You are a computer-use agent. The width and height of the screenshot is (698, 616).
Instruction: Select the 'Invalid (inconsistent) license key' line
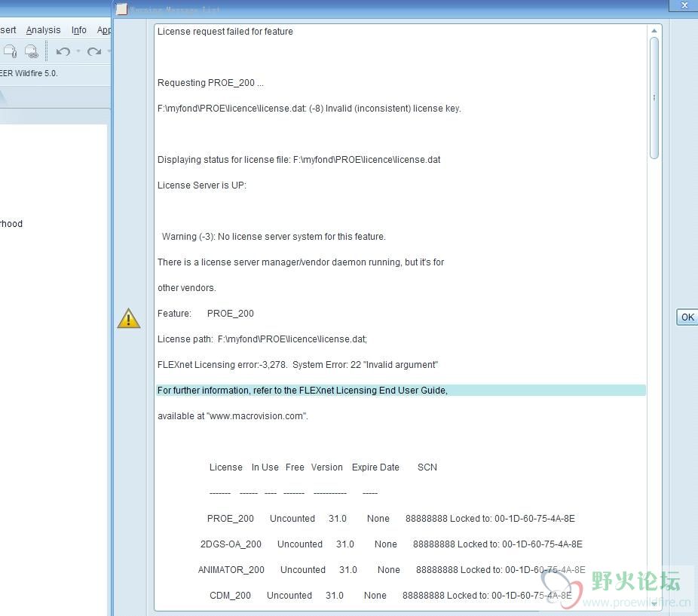[401, 109]
